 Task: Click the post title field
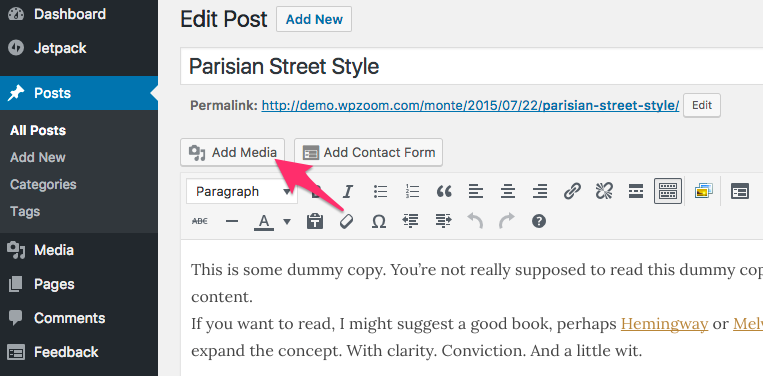coord(471,66)
